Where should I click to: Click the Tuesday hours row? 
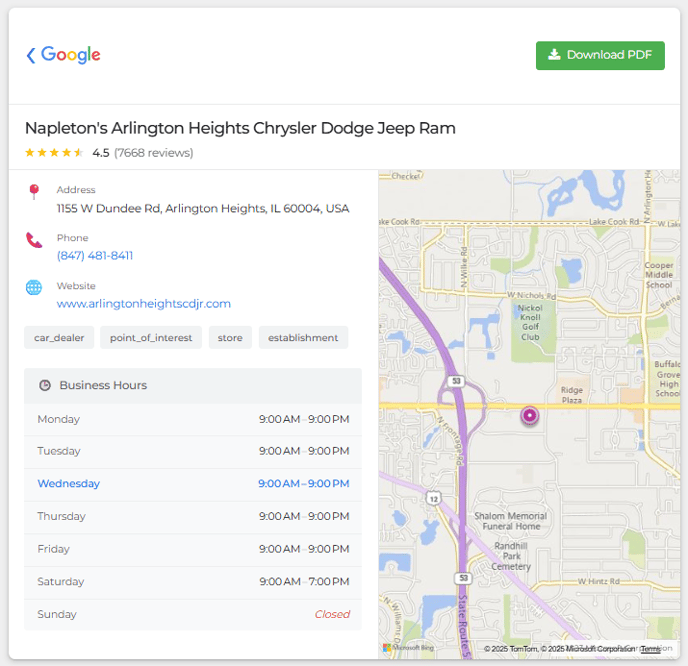(x=193, y=451)
